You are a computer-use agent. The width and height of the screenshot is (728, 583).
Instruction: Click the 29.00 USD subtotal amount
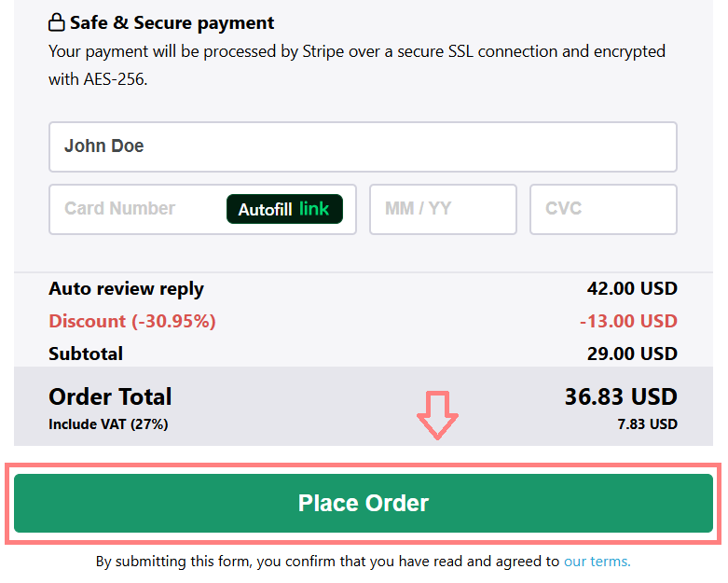pyautogui.click(x=631, y=354)
